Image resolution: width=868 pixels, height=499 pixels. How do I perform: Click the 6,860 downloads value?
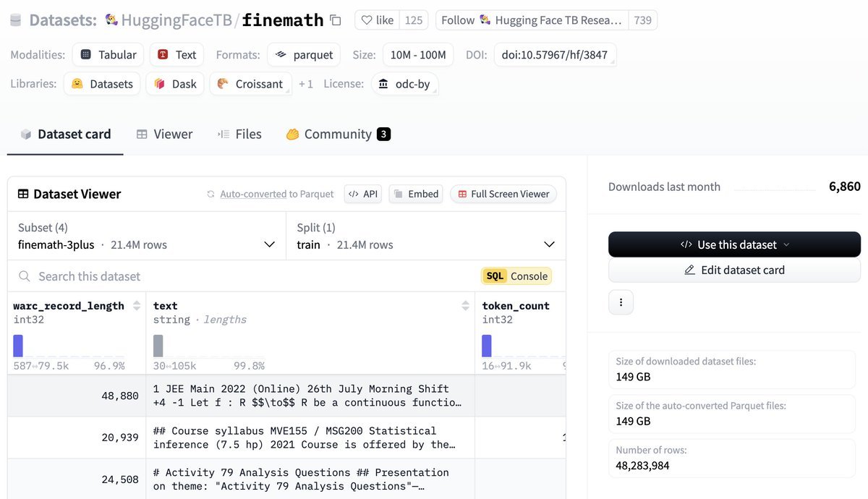tap(844, 187)
